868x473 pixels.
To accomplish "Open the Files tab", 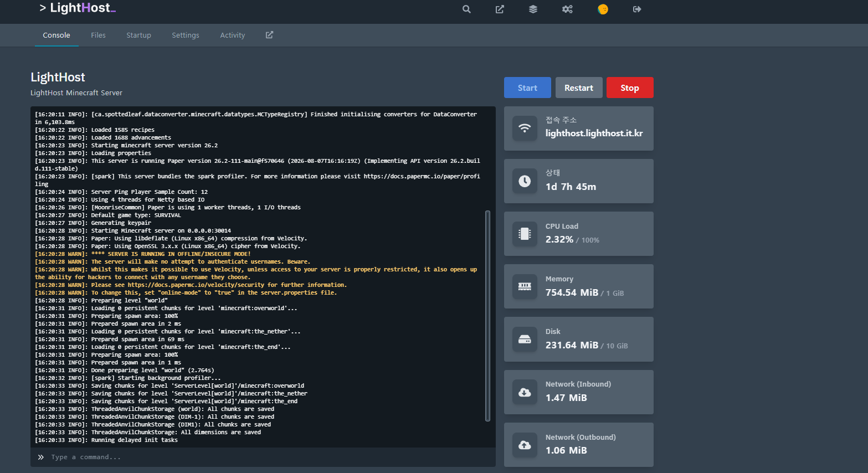I will click(98, 35).
